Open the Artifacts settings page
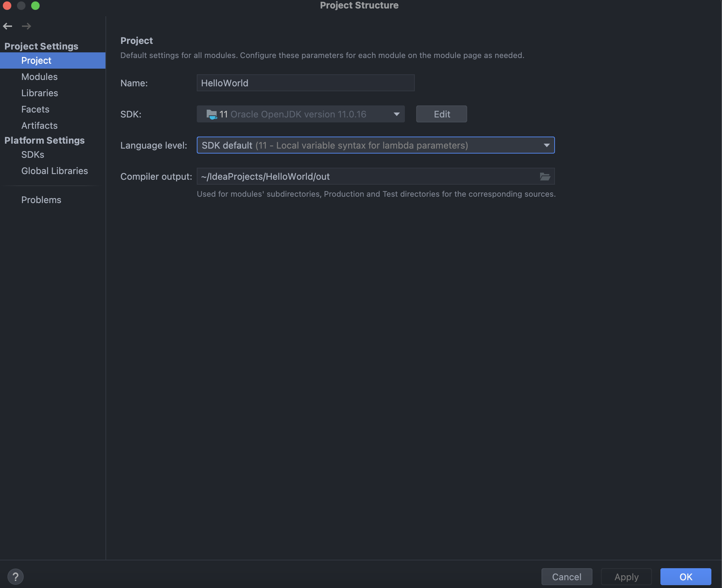 53,126
